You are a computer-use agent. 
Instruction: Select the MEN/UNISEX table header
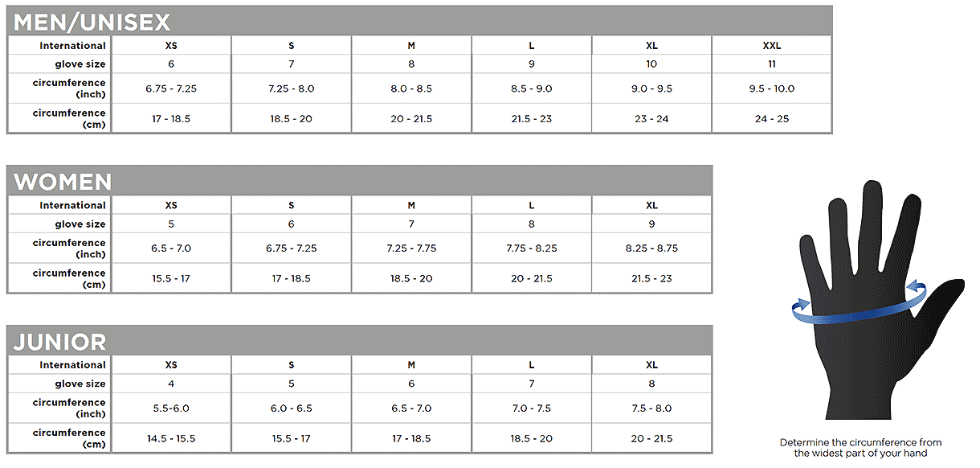[x=92, y=22]
